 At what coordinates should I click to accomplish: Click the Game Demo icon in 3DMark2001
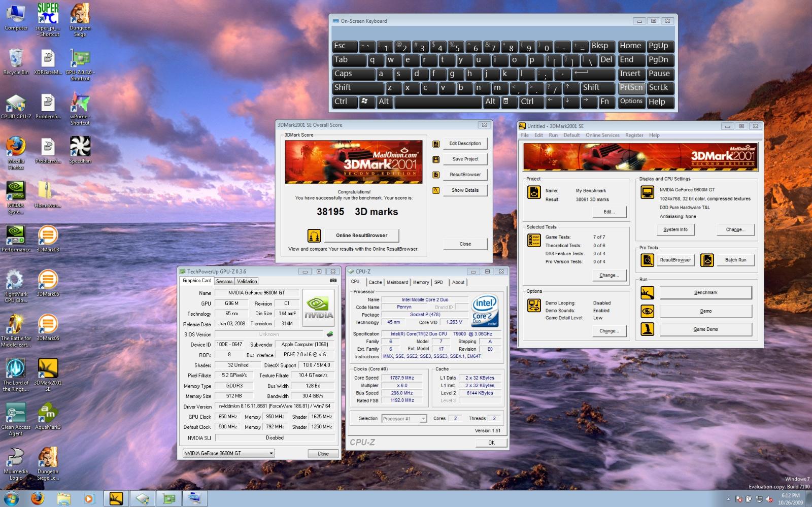[647, 329]
